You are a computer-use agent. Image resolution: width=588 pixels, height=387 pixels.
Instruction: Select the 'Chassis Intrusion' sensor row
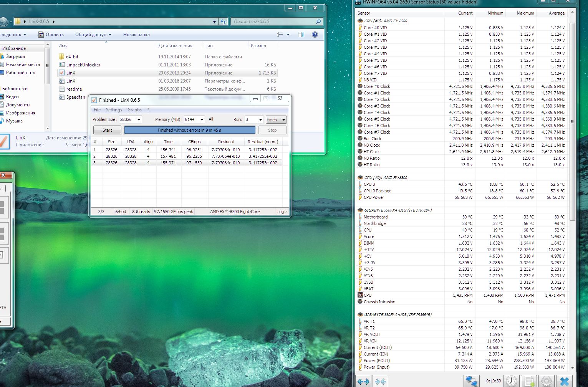coord(462,302)
